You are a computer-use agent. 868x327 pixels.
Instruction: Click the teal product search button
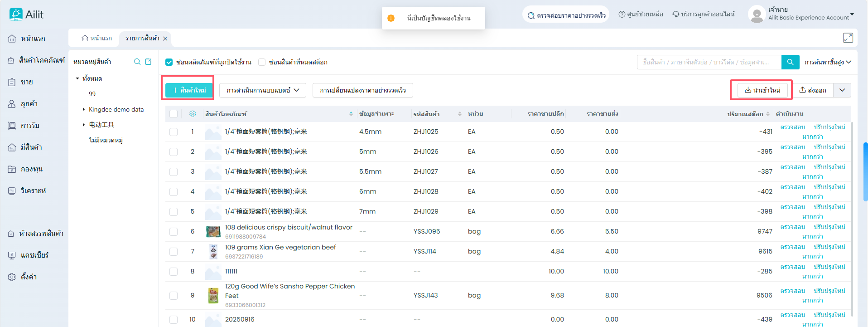(x=790, y=62)
